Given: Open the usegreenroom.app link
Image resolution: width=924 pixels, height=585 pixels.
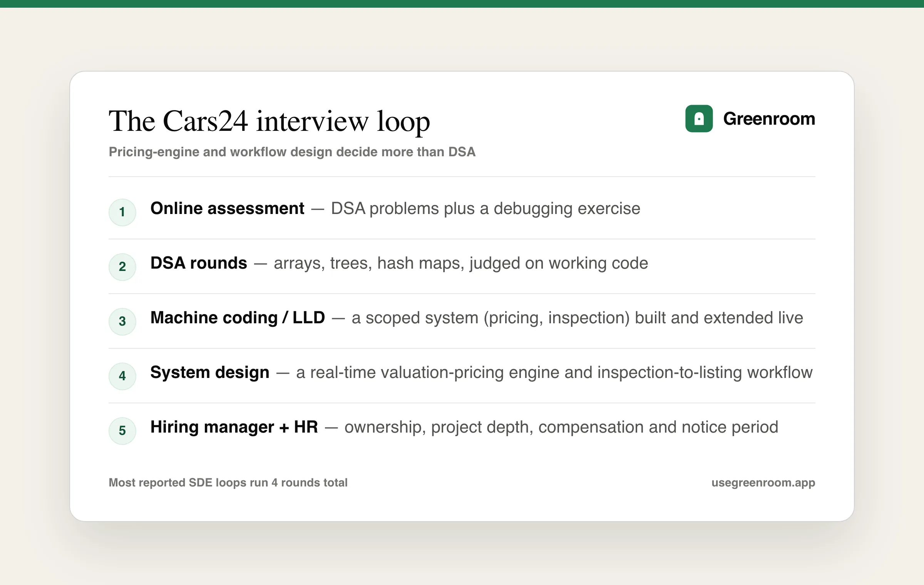Looking at the screenshot, I should (x=763, y=482).
